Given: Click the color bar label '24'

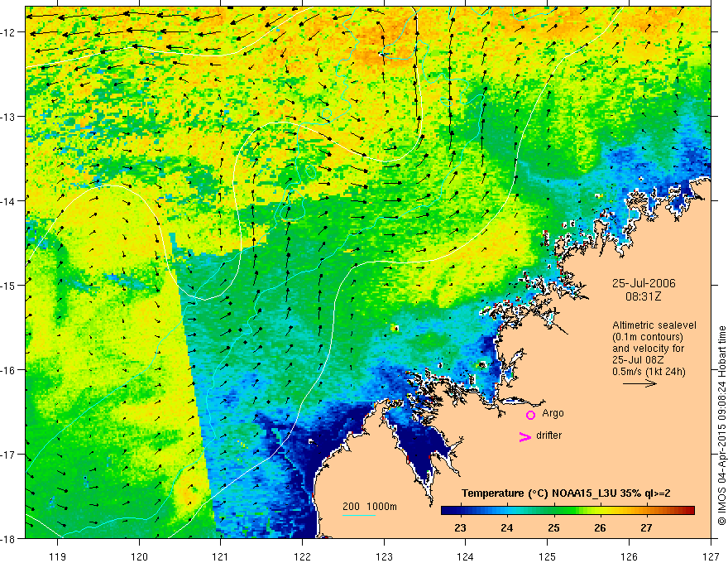Looking at the screenshot, I should 507,528.
